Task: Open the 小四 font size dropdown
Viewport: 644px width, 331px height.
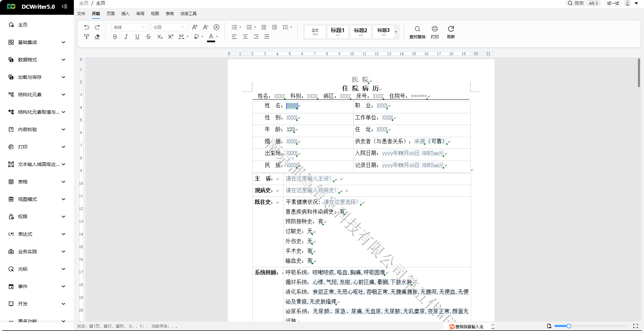Action: 169,27
